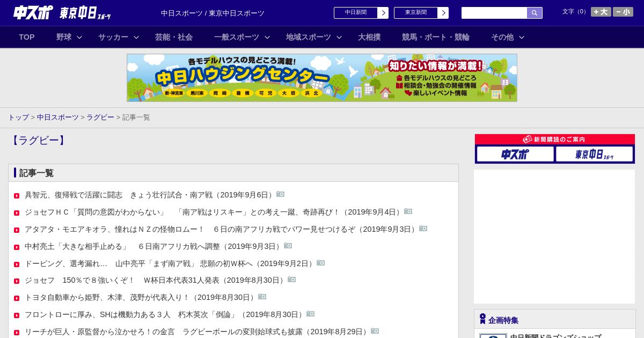Open article ドーピング、選考漏れ… 山中亮平
Screen dimensions: 644x338
(170, 263)
